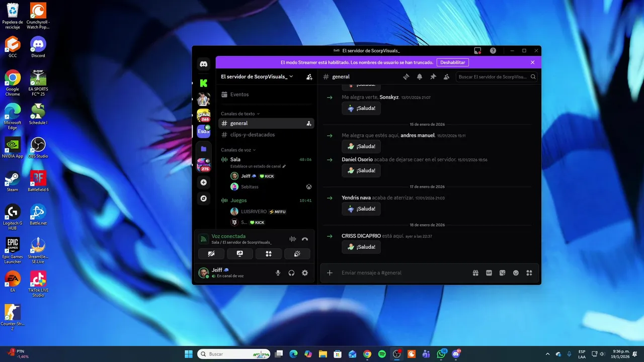644x362 pixels.
Task: Click the invite people icon beside server name
Action: coord(309,77)
